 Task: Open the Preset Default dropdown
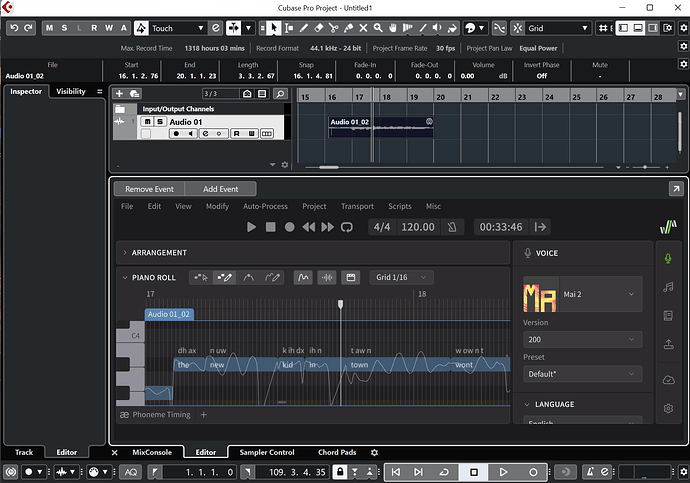[583, 374]
